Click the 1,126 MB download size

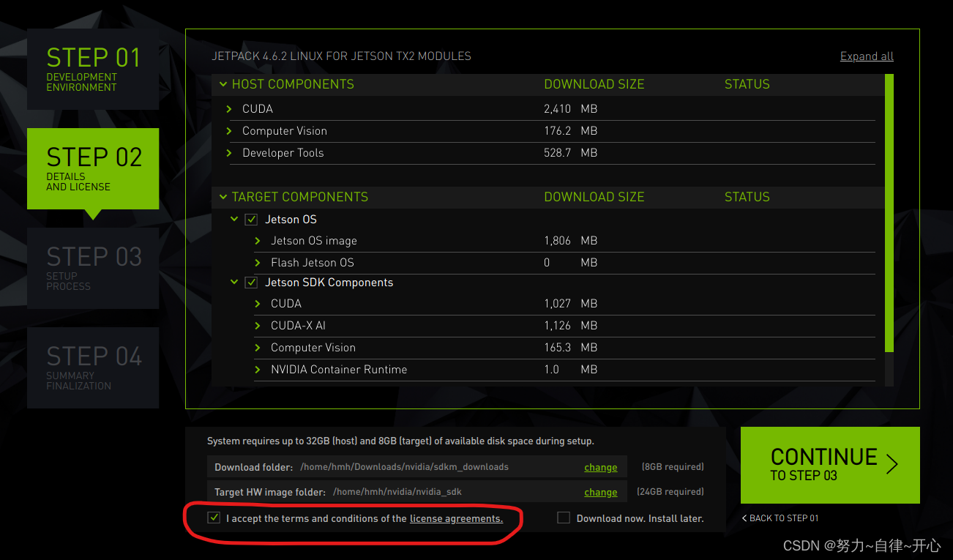coord(571,326)
